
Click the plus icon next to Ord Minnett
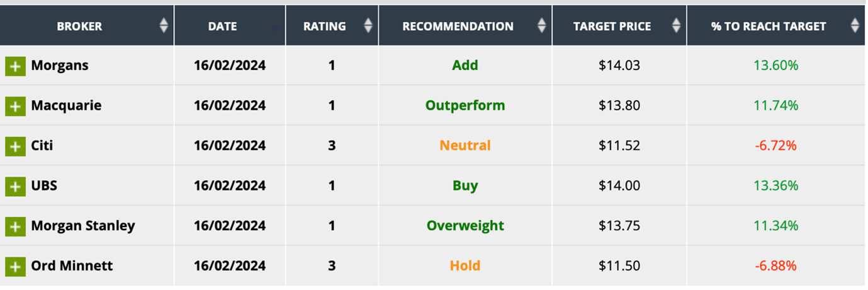point(15,266)
